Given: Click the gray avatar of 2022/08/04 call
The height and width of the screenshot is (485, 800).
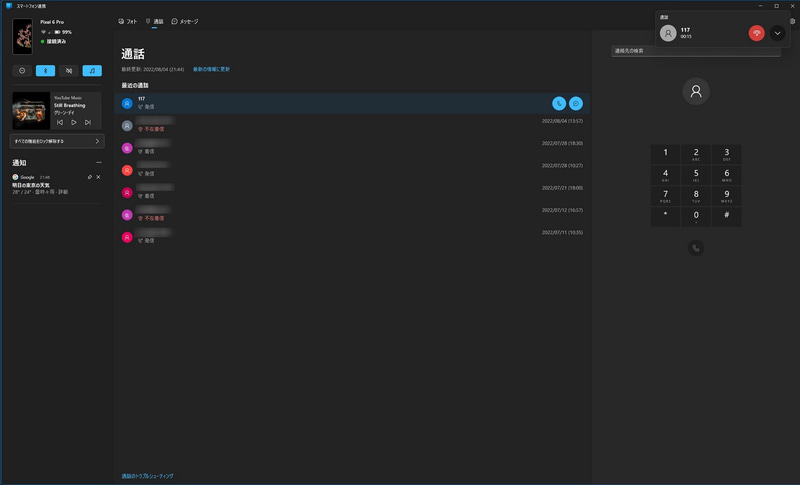Looking at the screenshot, I should (127, 125).
